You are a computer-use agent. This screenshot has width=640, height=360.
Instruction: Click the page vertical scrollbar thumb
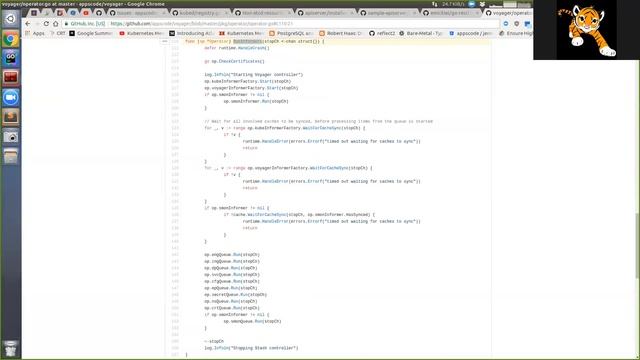637,246
